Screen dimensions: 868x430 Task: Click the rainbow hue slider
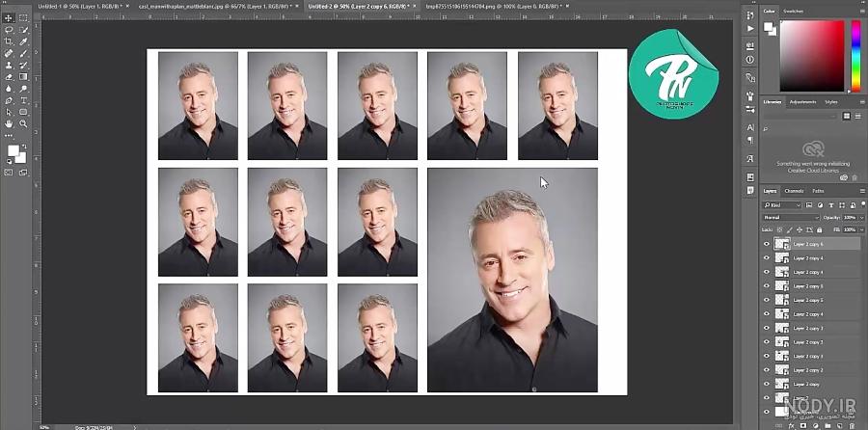click(x=855, y=56)
